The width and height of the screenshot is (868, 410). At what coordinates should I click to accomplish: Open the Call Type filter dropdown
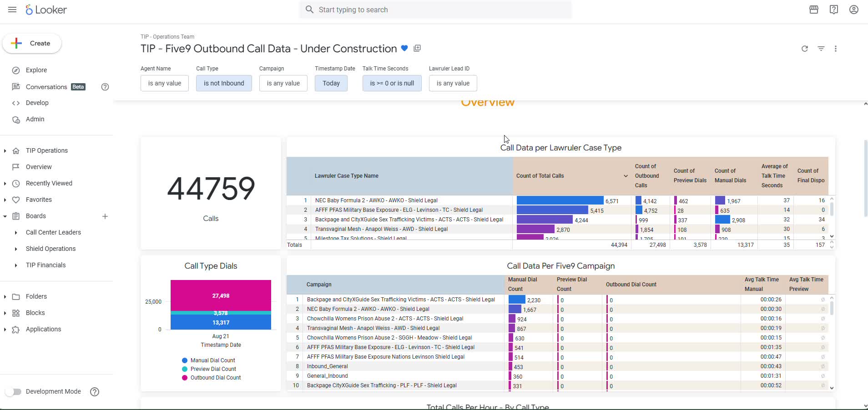224,83
